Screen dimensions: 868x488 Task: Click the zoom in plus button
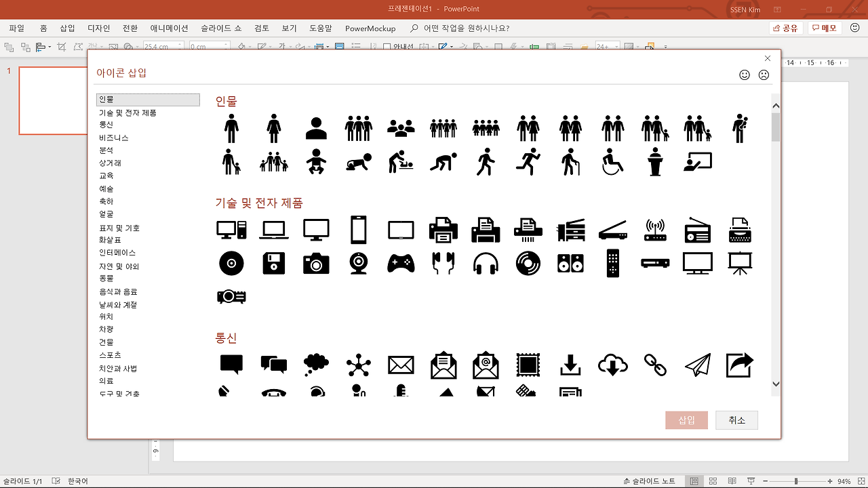pos(831,481)
